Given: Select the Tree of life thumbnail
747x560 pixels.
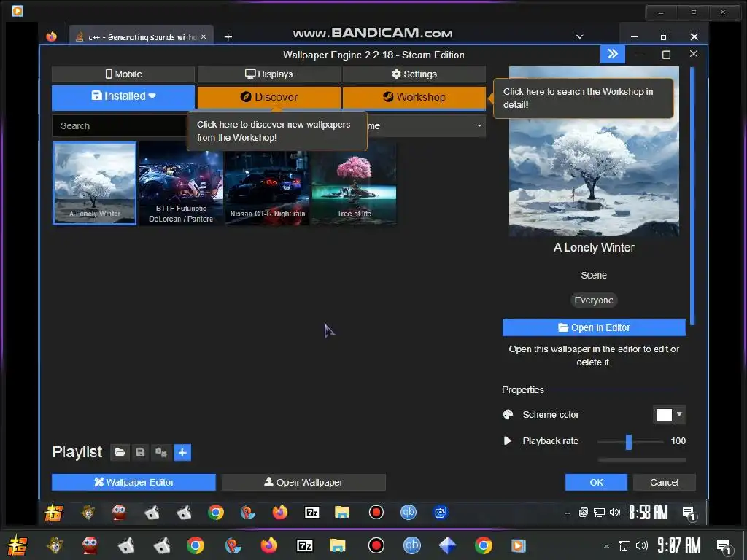Looking at the screenshot, I should [x=354, y=183].
